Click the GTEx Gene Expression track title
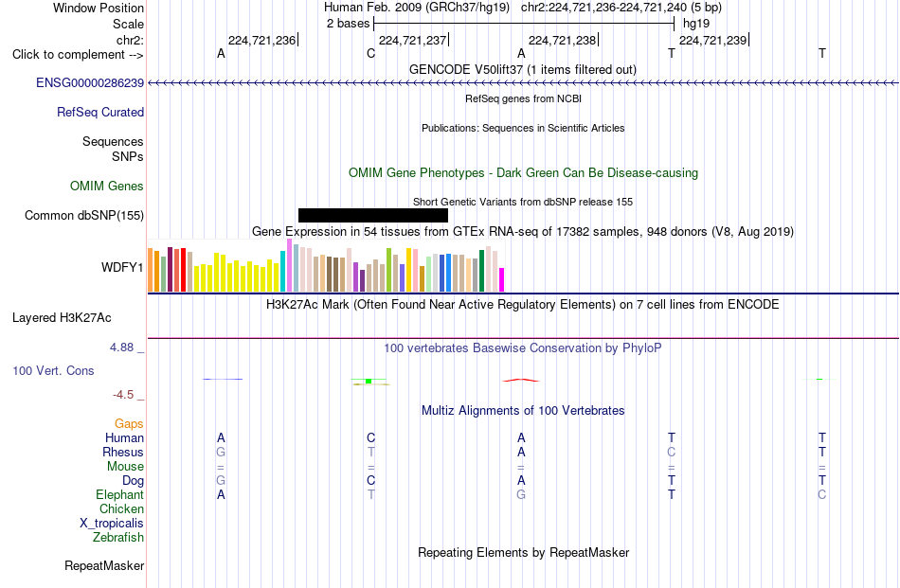 523,232
